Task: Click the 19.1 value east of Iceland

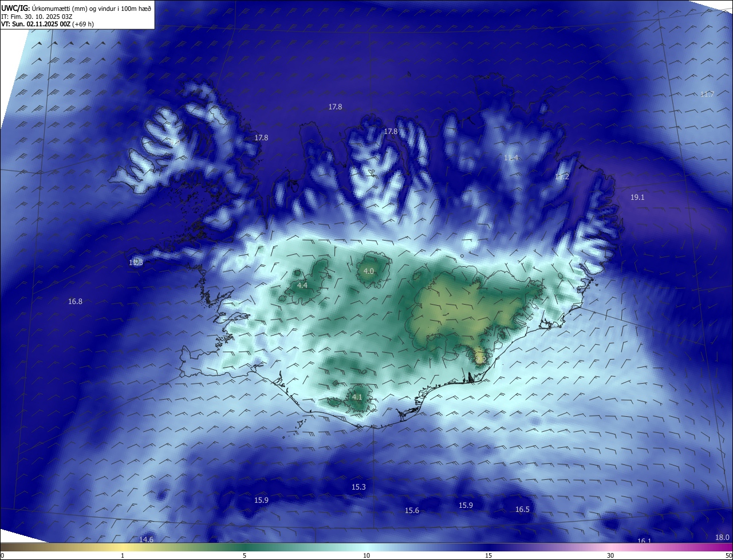Action: click(637, 197)
